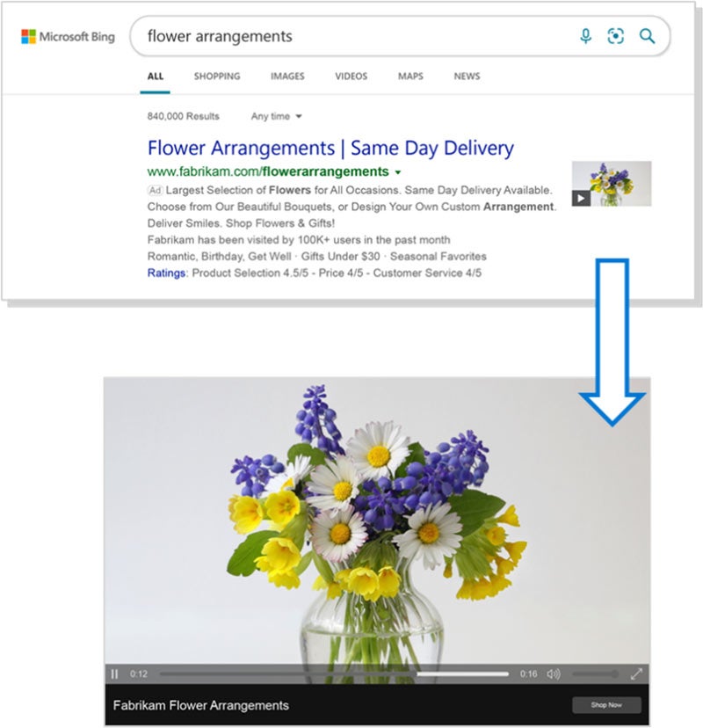Viewport: 703px width, 728px height.
Task: Open visual search via the camera icon
Action: (616, 36)
